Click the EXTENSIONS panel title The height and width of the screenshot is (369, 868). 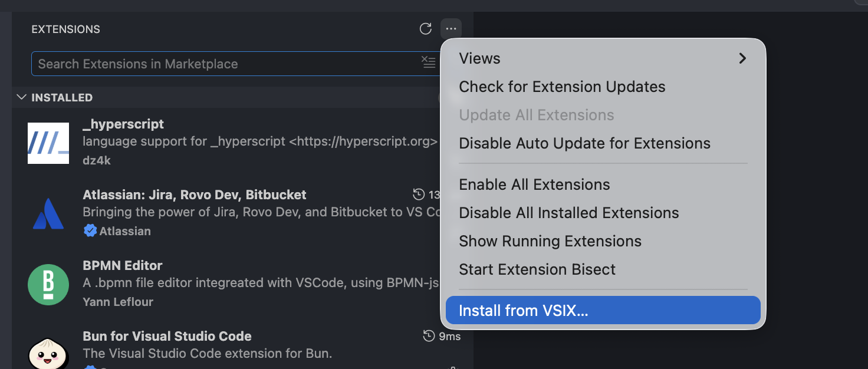point(65,29)
